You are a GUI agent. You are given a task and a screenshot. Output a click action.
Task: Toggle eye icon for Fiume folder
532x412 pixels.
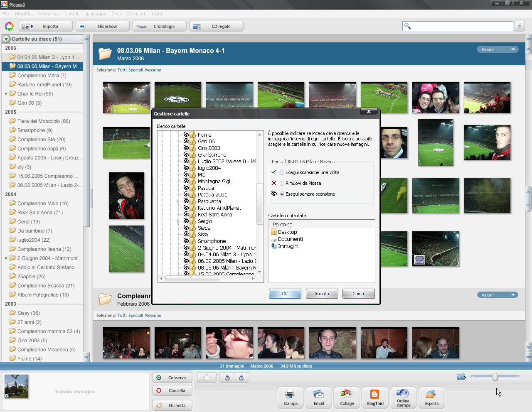(186, 135)
